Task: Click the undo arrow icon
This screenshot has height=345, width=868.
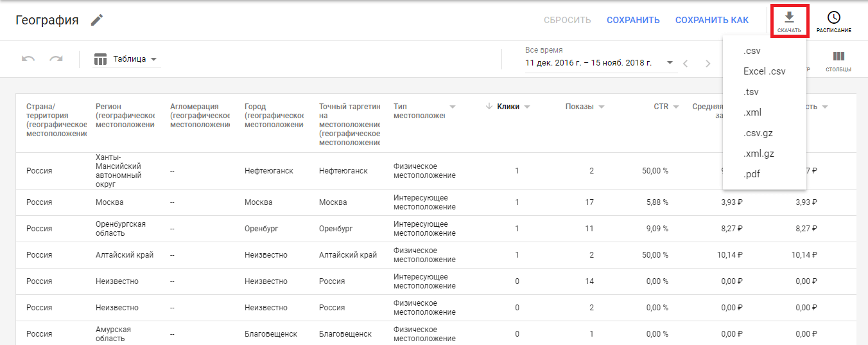Action: pos(28,59)
